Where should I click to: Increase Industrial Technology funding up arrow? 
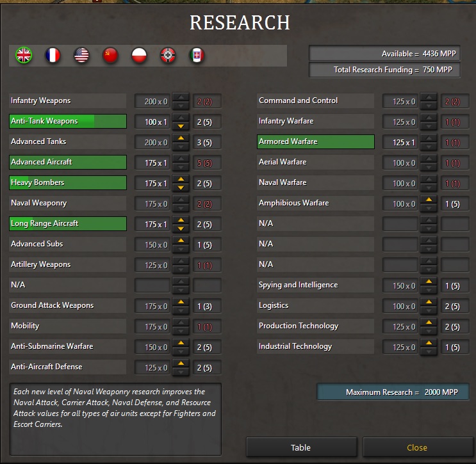click(x=429, y=342)
